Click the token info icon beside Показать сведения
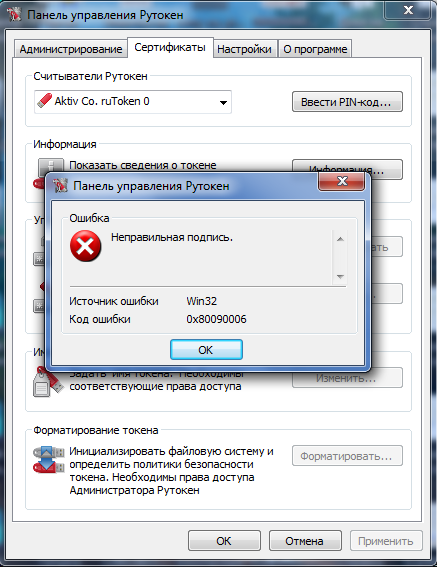This screenshot has width=437, height=567. pyautogui.click(x=51, y=165)
